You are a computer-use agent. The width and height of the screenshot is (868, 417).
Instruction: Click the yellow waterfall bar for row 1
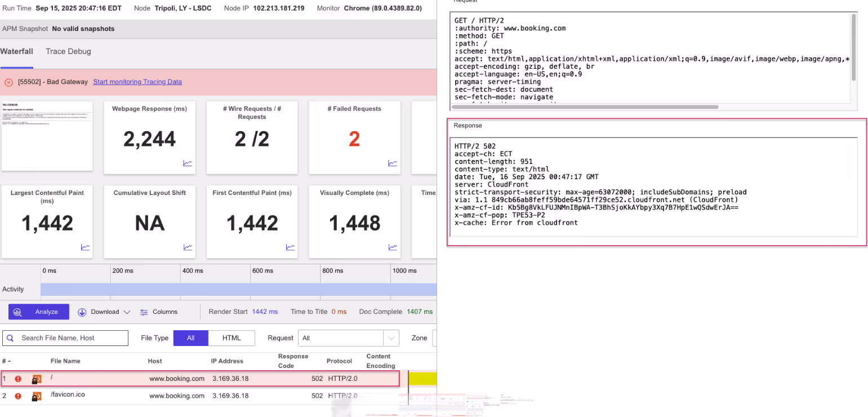coord(423,379)
